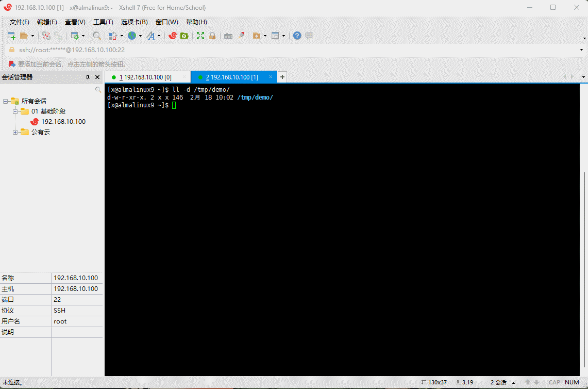Click the lock screen padlock icon

pyautogui.click(x=212, y=36)
